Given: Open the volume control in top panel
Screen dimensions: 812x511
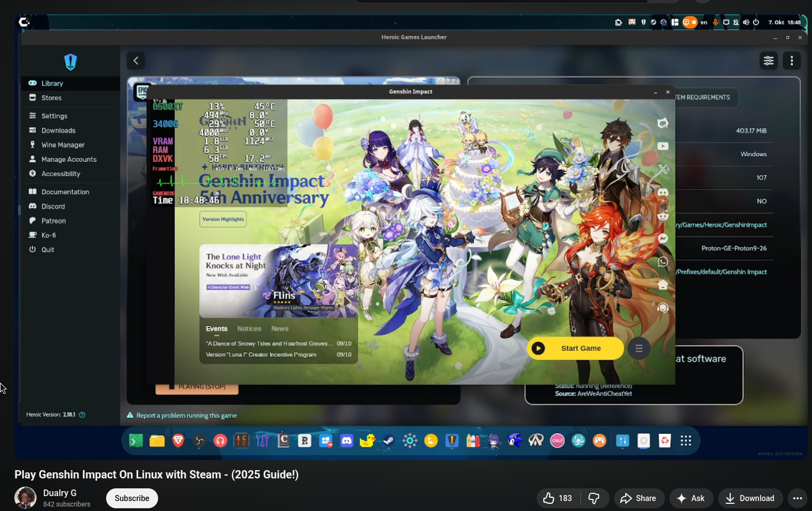Looking at the screenshot, I should coord(746,23).
